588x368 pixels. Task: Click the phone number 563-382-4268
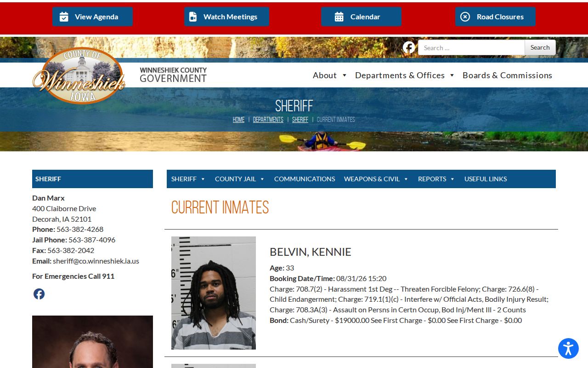[x=80, y=229]
